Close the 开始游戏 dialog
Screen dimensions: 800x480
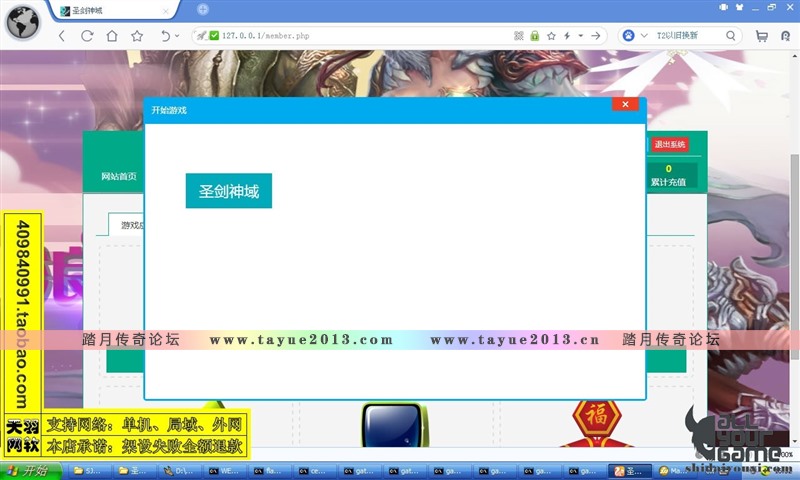point(625,104)
